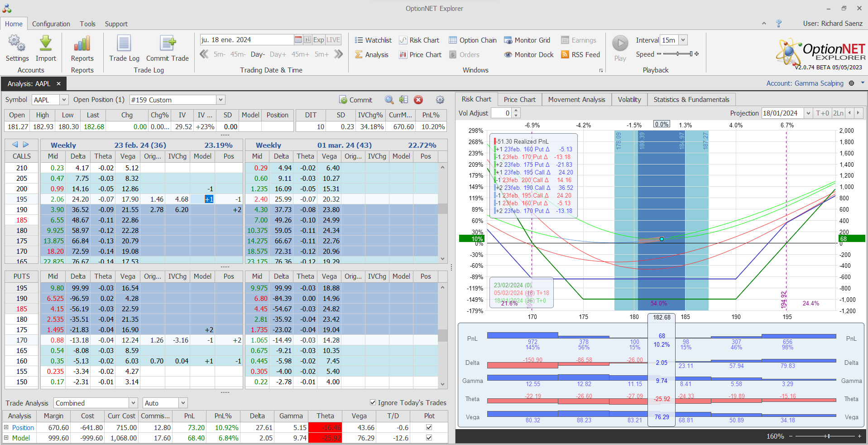868x445 pixels.
Task: Click the 45m+ time step button
Action: (x=300, y=54)
